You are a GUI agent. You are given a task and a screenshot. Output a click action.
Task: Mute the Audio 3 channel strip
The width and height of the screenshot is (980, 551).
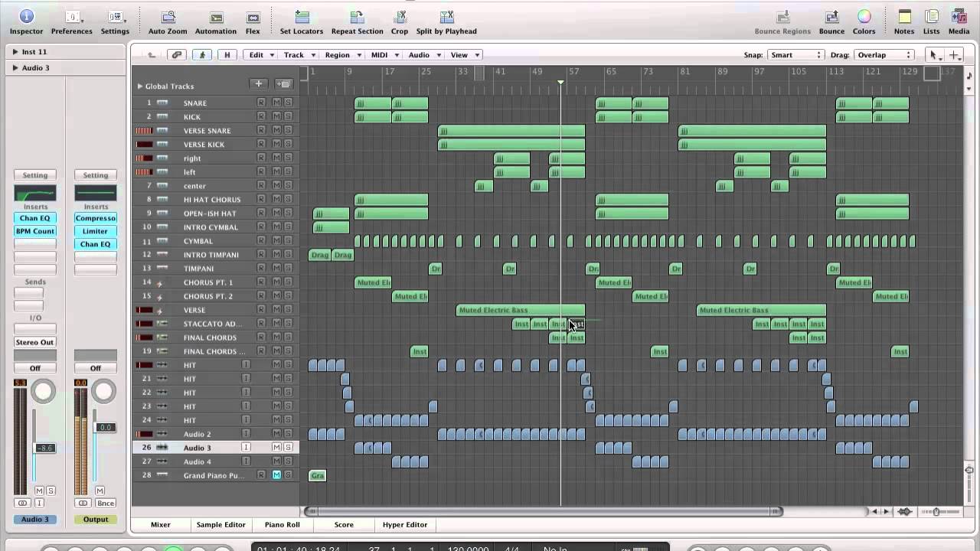(x=39, y=491)
